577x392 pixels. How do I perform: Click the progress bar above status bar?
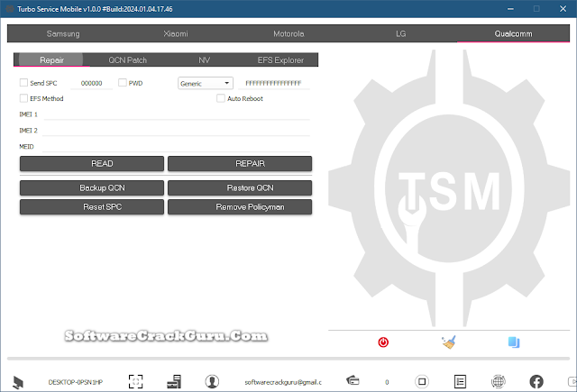(x=288, y=358)
